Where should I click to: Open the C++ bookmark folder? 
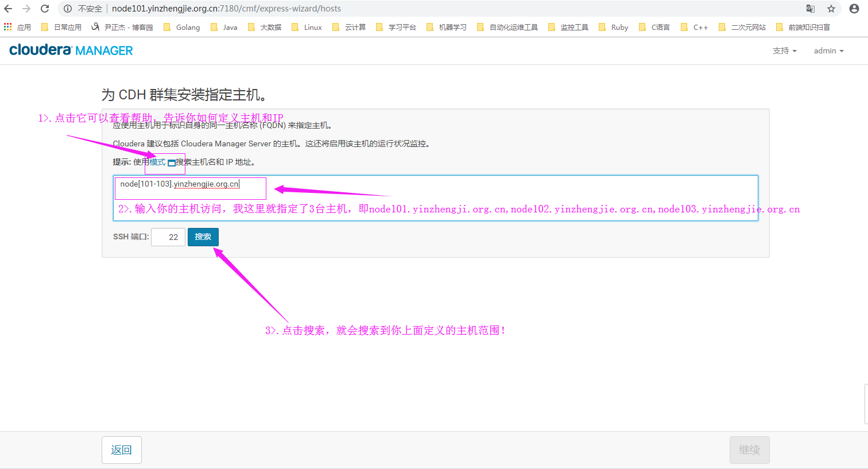pyautogui.click(x=695, y=27)
